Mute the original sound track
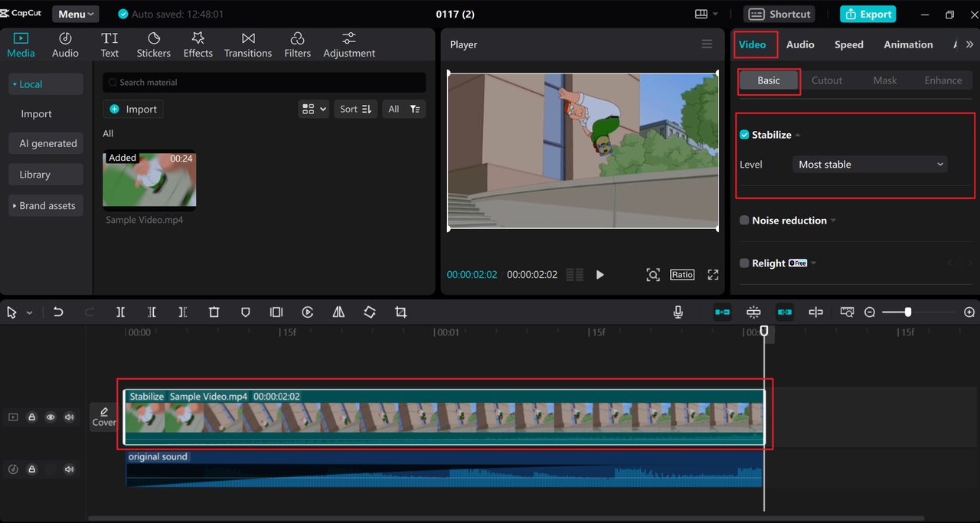This screenshot has height=523, width=980. [x=70, y=469]
